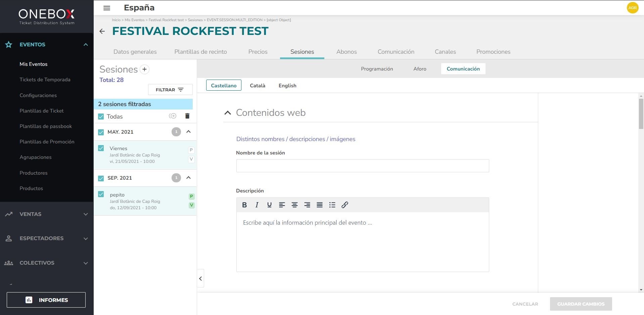
Task: Click the Espectadores person icon
Action: 9,238
